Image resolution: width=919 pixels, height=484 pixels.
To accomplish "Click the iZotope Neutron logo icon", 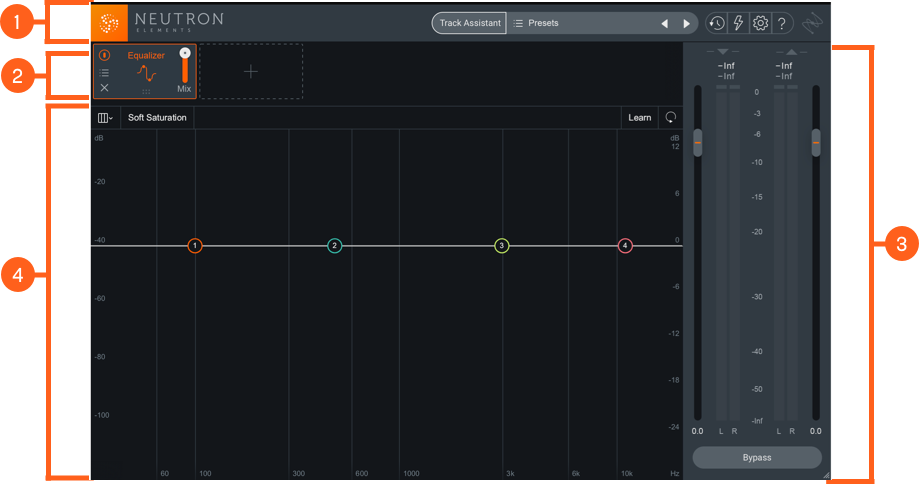I will point(109,23).
